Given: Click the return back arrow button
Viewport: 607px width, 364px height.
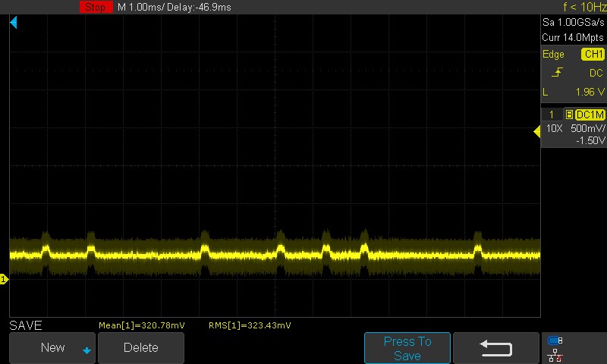Looking at the screenshot, I should pyautogui.click(x=496, y=348).
